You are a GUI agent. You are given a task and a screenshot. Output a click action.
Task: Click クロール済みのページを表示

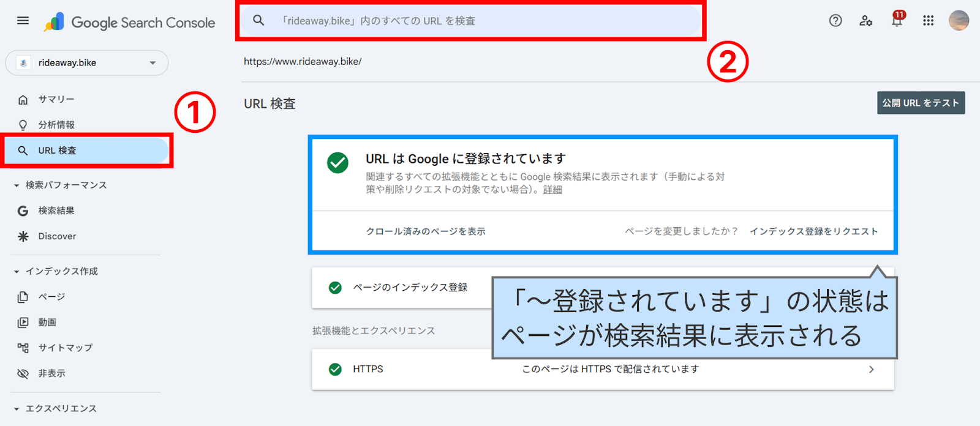click(426, 231)
